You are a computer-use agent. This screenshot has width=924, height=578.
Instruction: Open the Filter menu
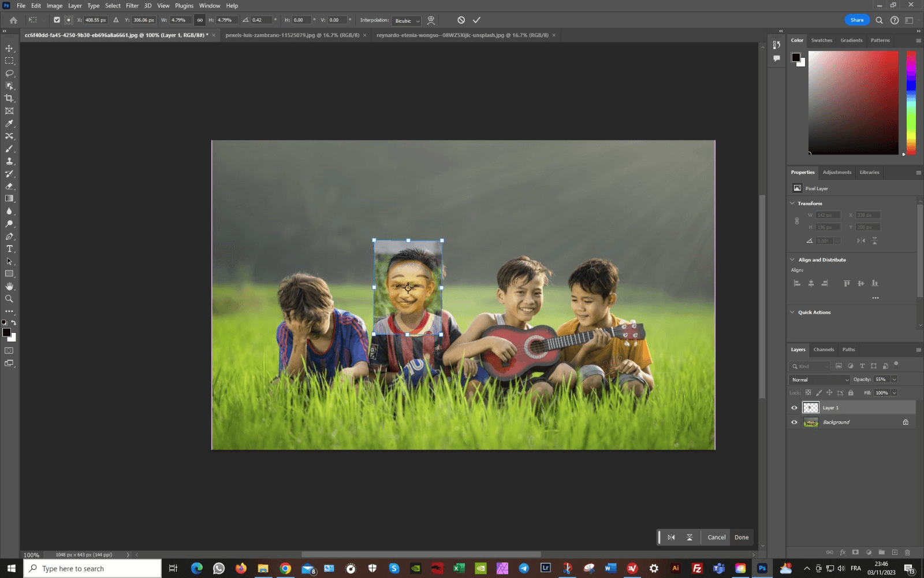132,6
